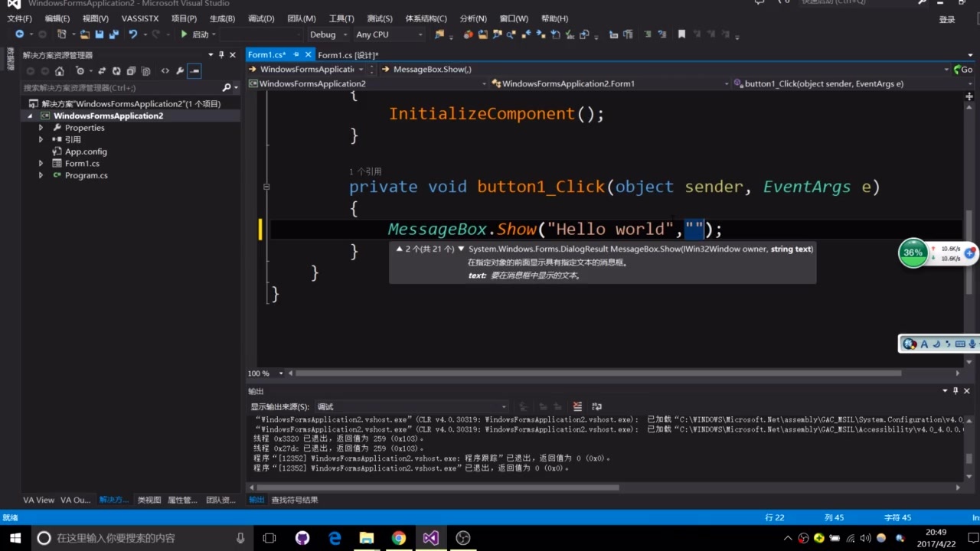Click the 1 个引用 CodeLens link
The width and height of the screenshot is (980, 551).
(365, 171)
